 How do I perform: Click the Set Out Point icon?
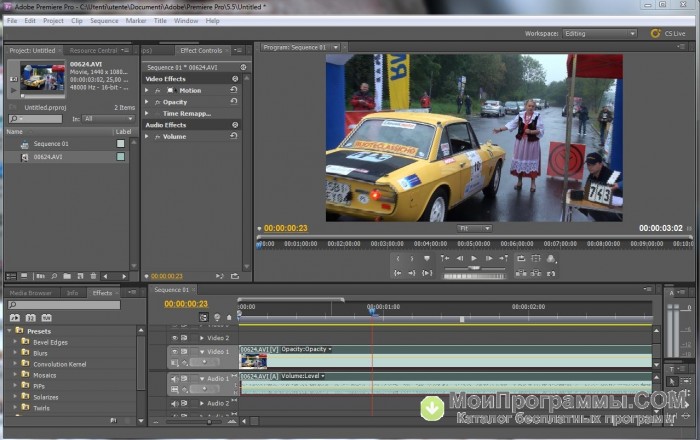412,258
